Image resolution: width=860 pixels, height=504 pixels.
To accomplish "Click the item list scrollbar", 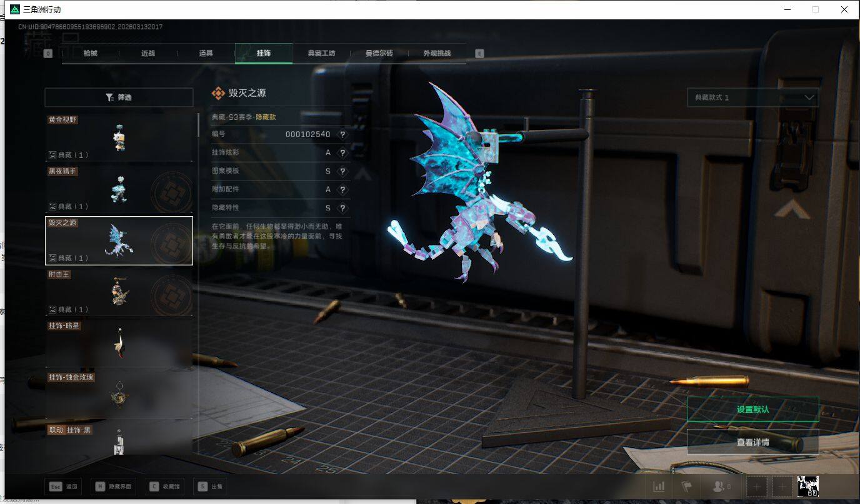I will coord(199,125).
